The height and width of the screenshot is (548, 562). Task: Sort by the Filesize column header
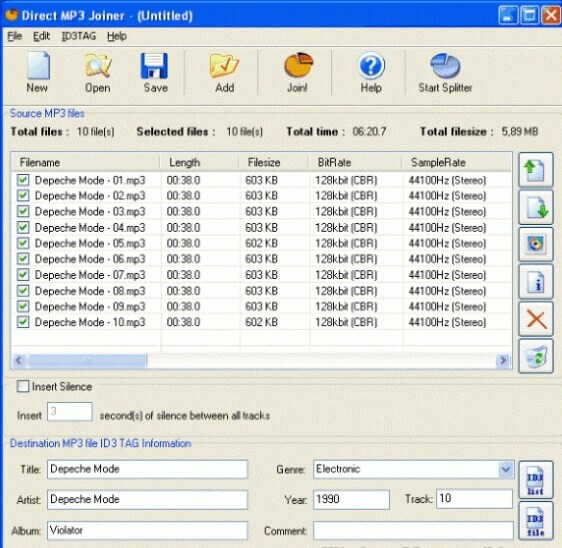point(273,162)
